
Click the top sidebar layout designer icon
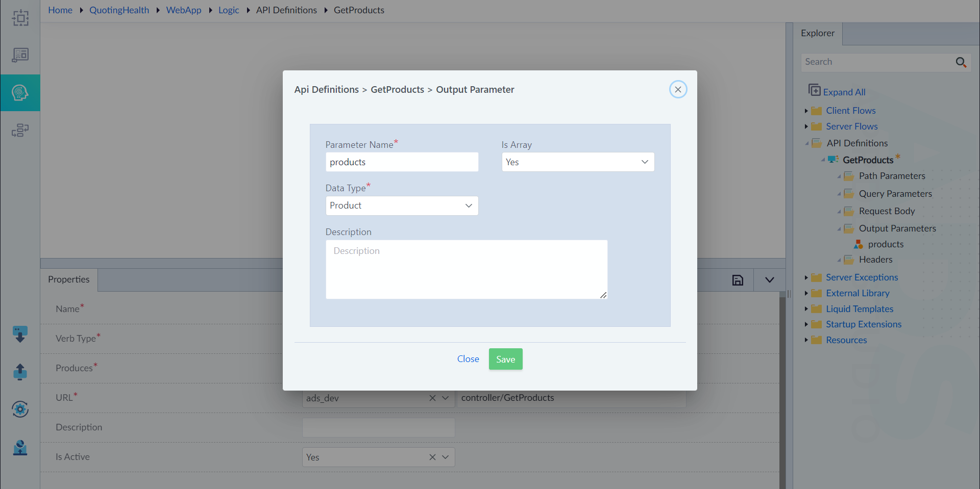20,18
